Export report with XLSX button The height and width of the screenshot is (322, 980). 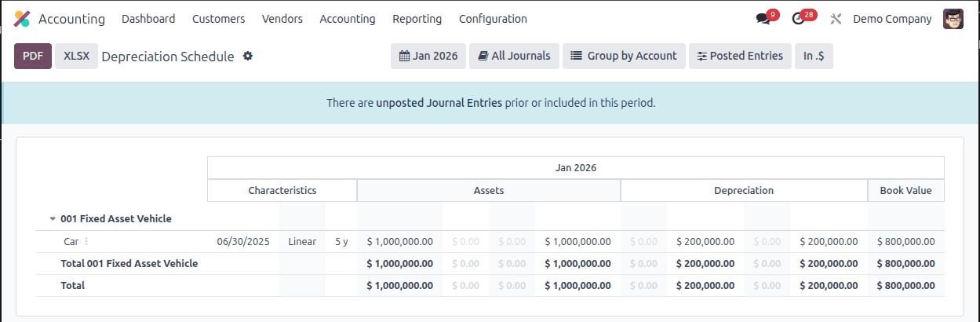76,56
